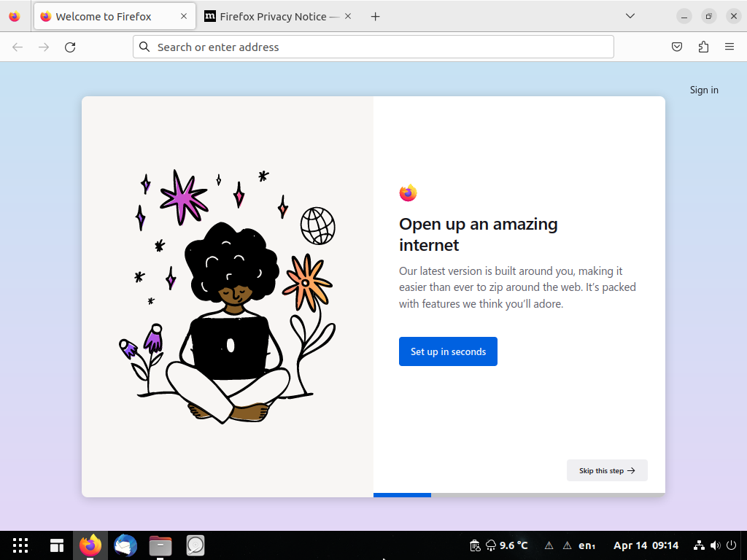The image size is (747, 560).
Task: Click the search magnifier icon in address bar
Action: click(144, 47)
